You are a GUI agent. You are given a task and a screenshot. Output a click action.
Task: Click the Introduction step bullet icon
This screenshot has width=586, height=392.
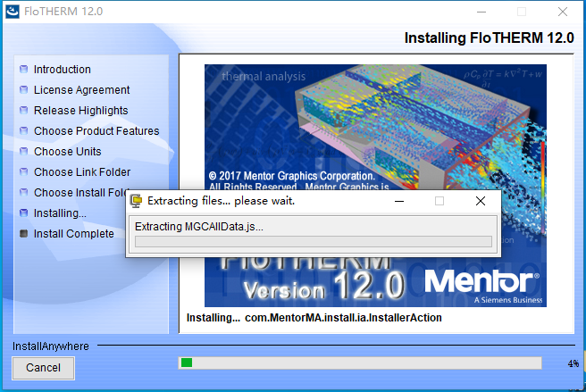pos(23,69)
